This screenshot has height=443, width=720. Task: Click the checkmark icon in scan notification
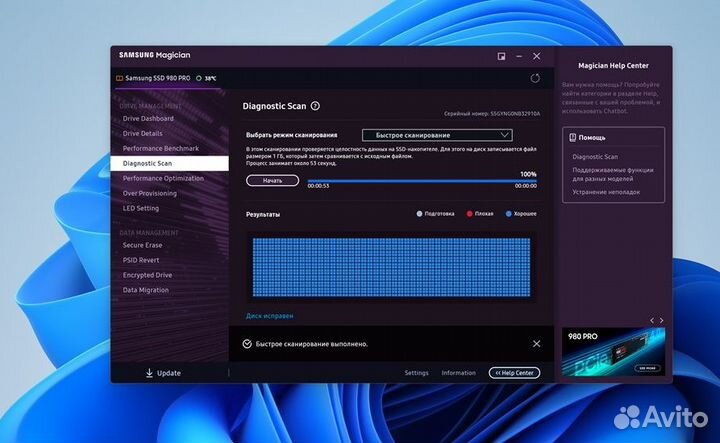247,344
